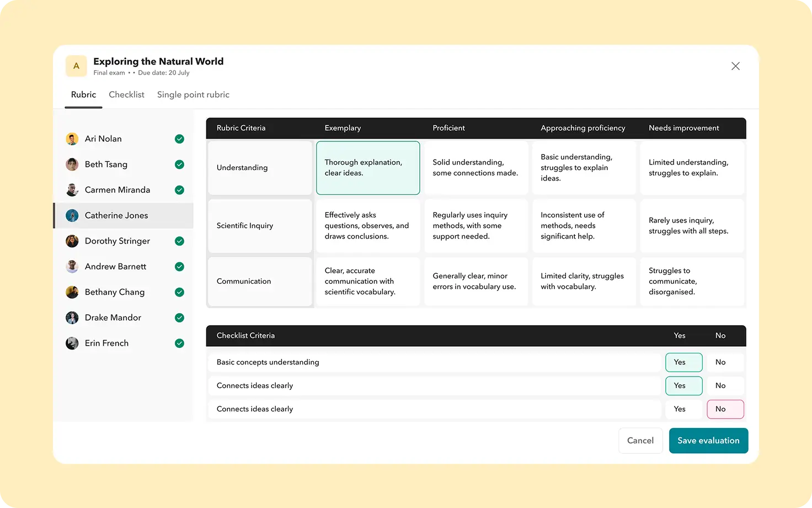The width and height of the screenshot is (812, 508).
Task: Select Exemplary for Understanding: Thorough explanation
Action: point(368,168)
